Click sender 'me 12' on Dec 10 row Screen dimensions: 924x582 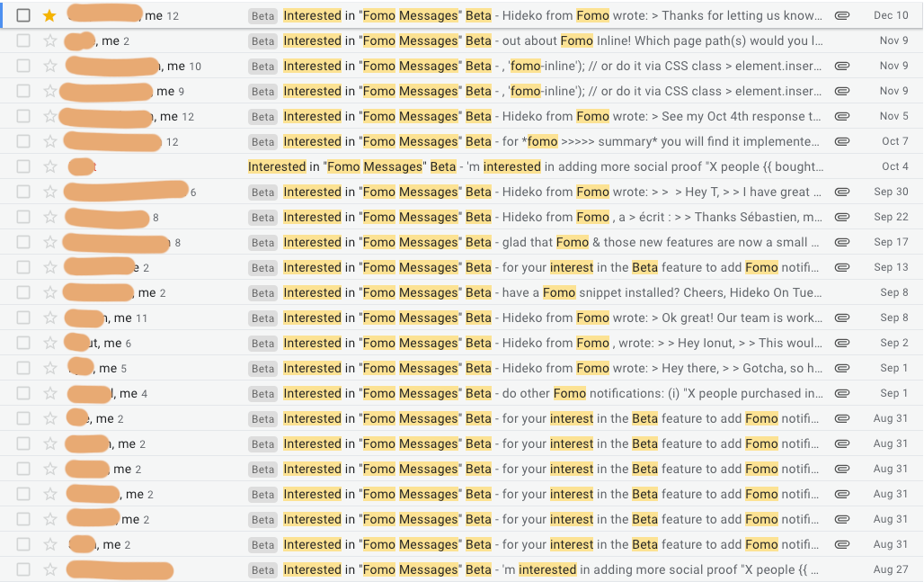[x=162, y=16]
